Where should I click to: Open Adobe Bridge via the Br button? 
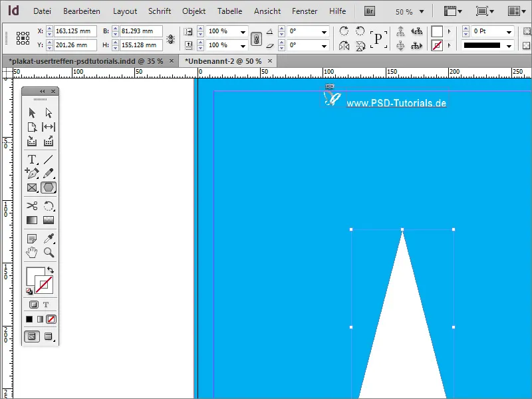click(x=368, y=11)
